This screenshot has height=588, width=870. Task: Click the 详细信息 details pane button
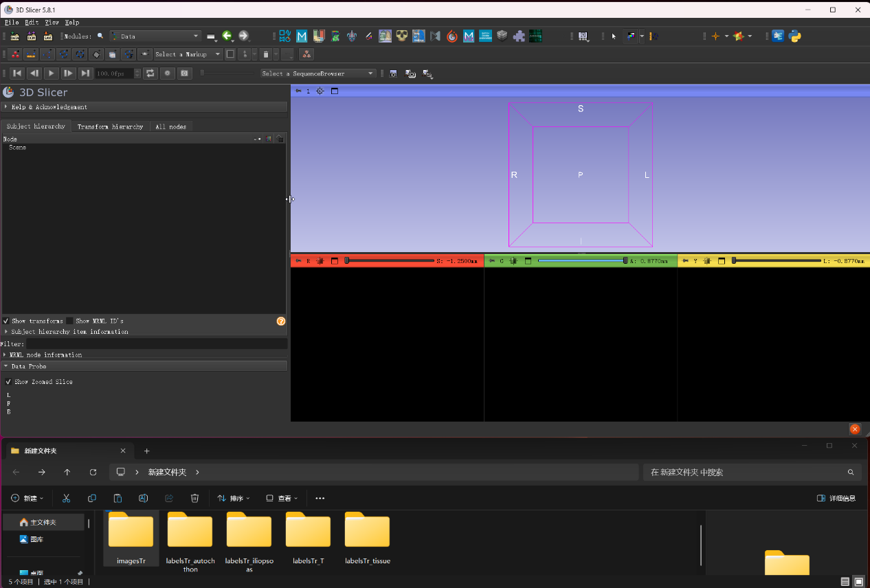pos(836,498)
